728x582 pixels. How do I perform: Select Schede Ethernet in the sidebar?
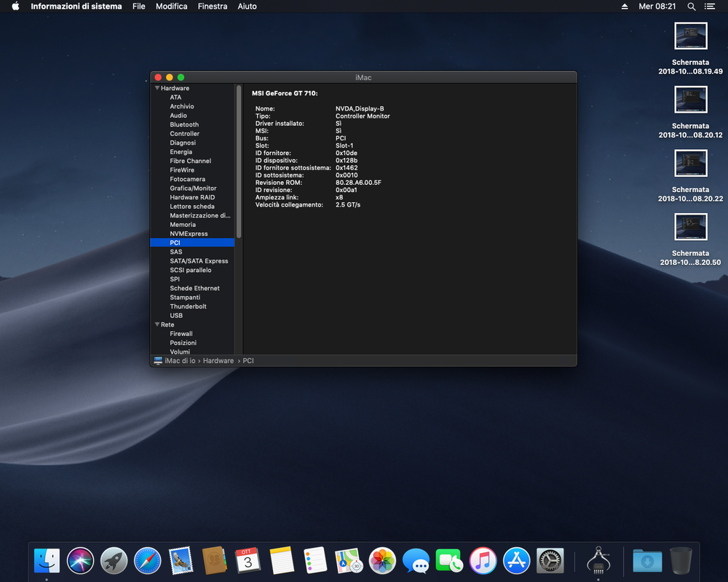192,288
